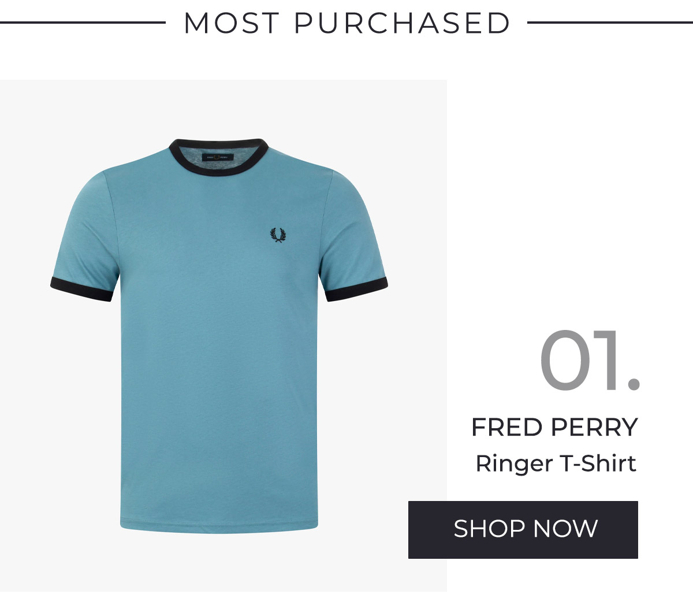Click the divider line right of MOST PURCHASED
This screenshot has height=616, width=693.
coord(610,23)
